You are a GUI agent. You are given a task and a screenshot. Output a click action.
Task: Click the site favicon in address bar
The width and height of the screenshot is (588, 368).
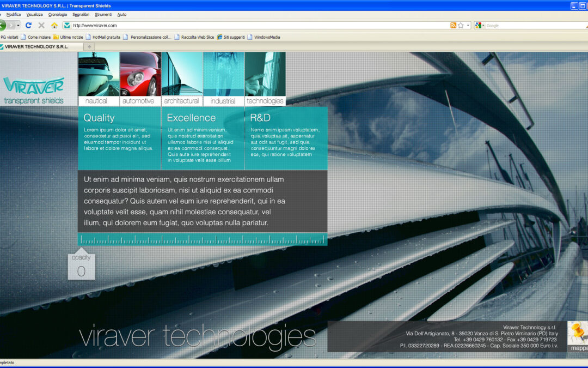point(67,26)
